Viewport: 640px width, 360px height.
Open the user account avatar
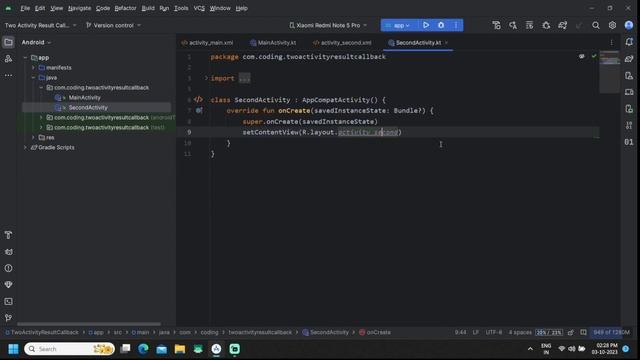pyautogui.click(x=629, y=25)
